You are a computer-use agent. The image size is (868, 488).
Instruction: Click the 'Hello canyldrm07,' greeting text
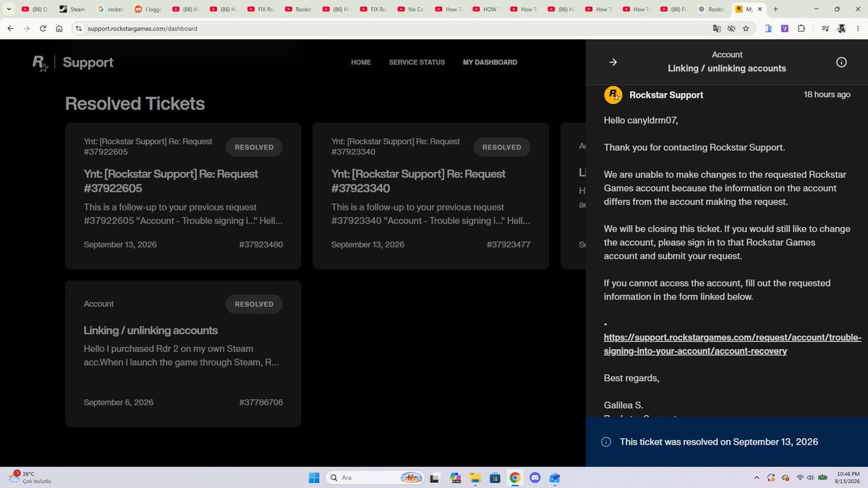[642, 121]
